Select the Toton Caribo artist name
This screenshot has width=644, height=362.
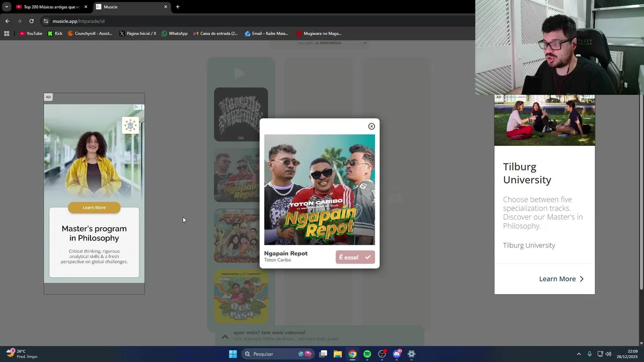click(x=278, y=260)
